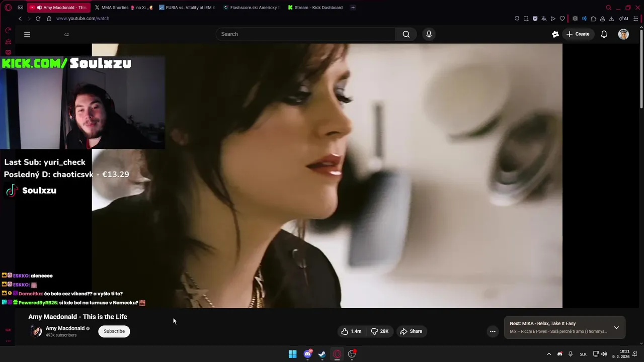Share the video
The width and height of the screenshot is (644, 362).
(411, 331)
